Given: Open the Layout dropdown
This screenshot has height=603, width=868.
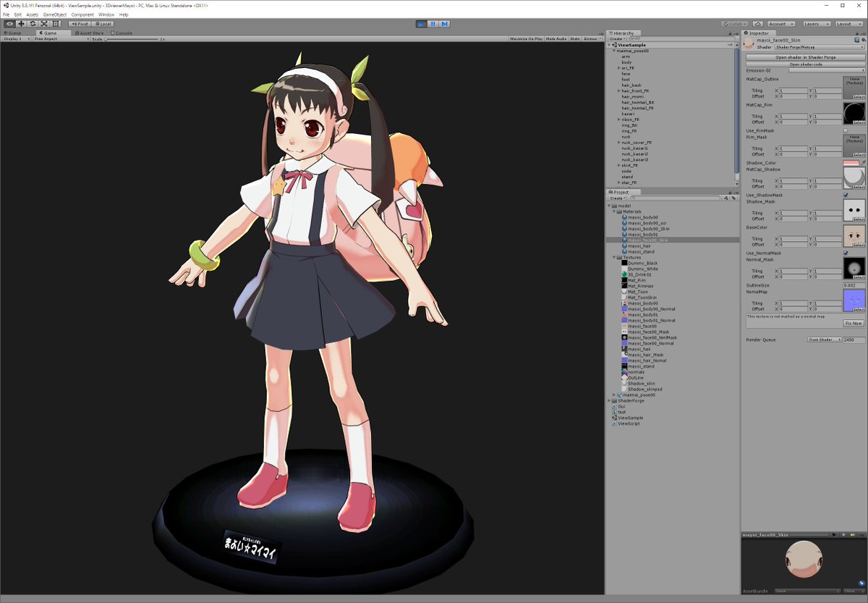Looking at the screenshot, I should coord(848,24).
